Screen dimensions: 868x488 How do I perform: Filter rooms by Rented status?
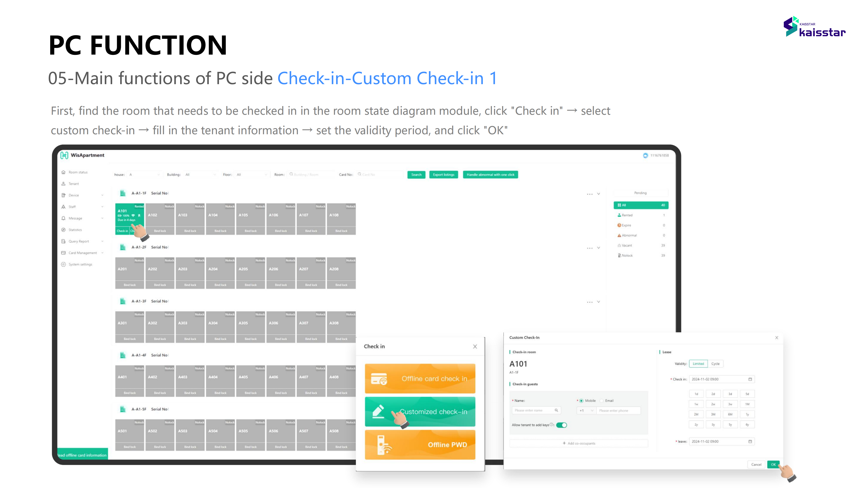click(641, 215)
